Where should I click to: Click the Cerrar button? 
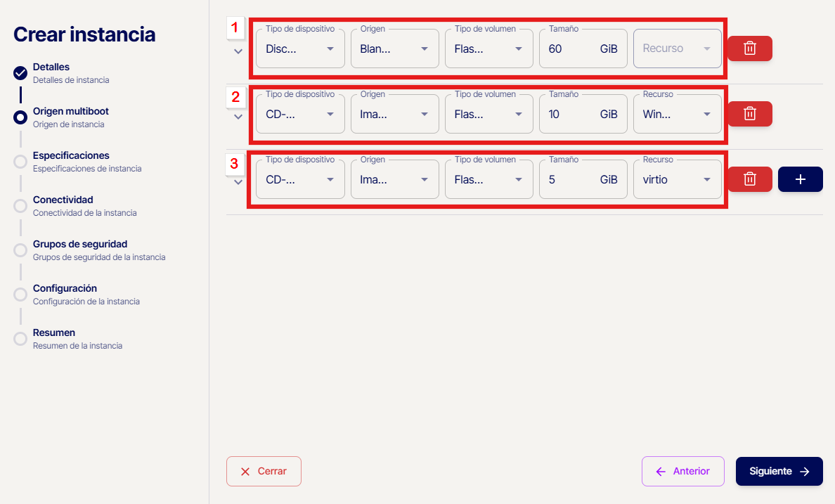click(264, 472)
